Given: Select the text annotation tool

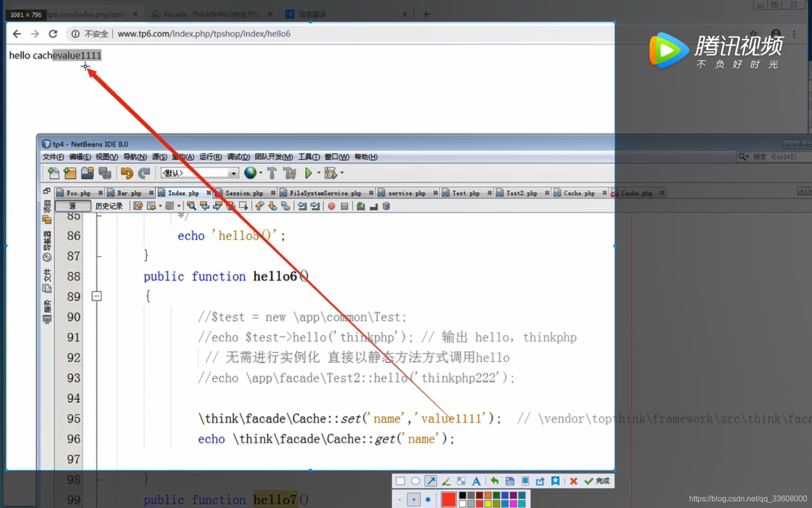Looking at the screenshot, I should coord(477,481).
